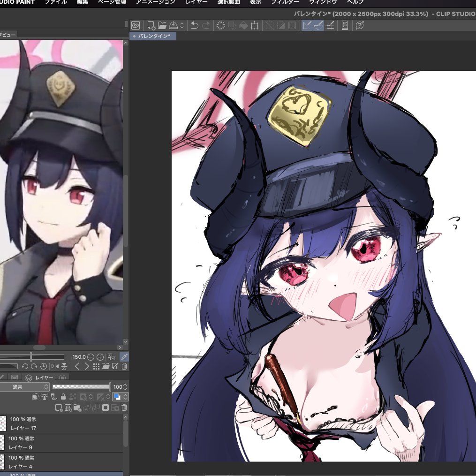
Task: Flip the sub view image vertically
Action: (64, 366)
